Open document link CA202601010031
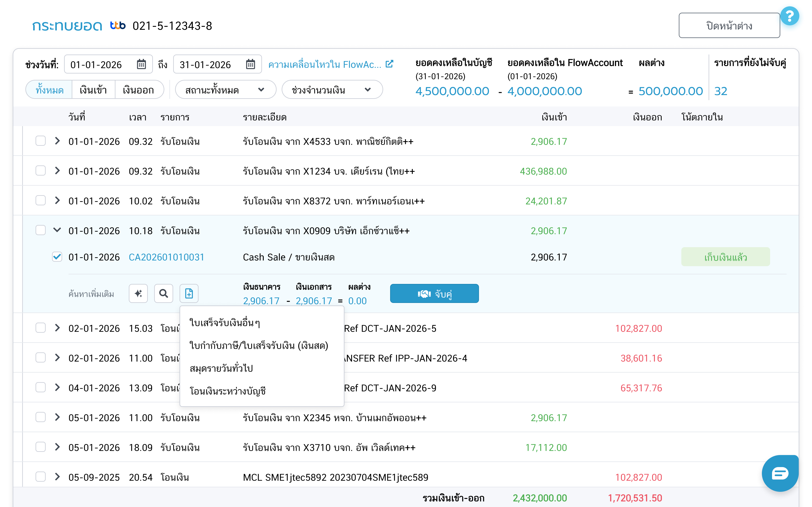 166,257
